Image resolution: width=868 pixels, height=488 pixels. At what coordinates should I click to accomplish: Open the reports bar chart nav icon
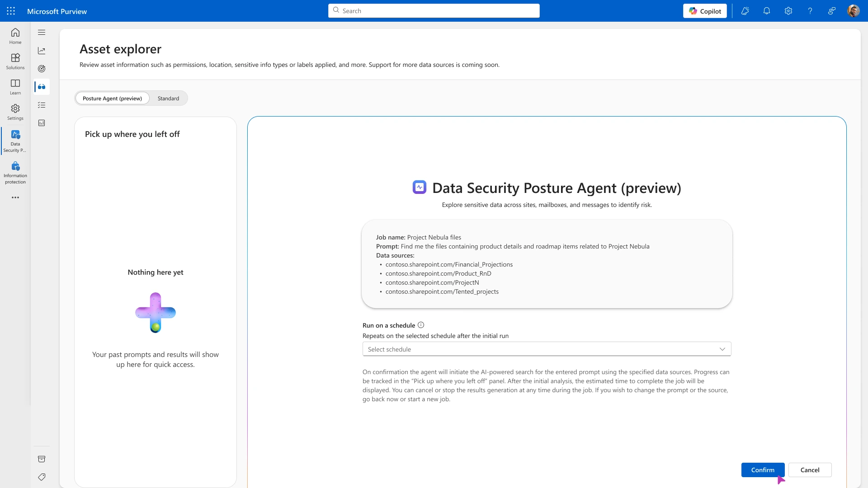(42, 123)
